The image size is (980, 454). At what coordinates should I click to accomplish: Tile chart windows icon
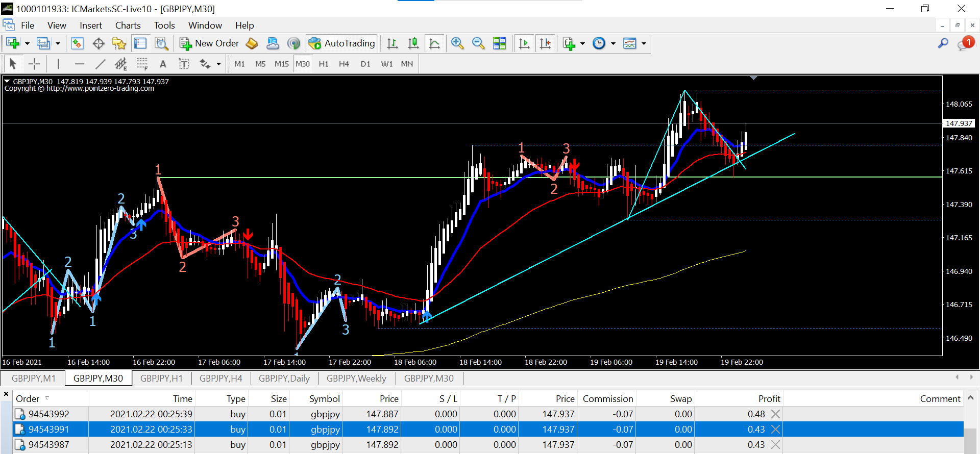[x=500, y=43]
